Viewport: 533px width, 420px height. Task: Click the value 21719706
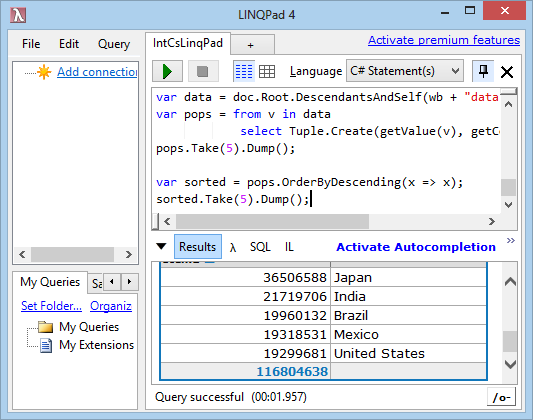(x=295, y=297)
